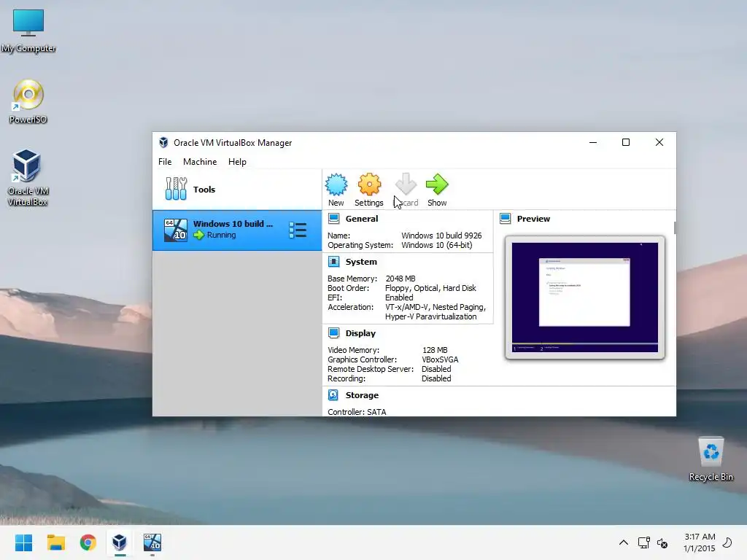
Task: Click the New virtual machine icon
Action: pyautogui.click(x=336, y=184)
